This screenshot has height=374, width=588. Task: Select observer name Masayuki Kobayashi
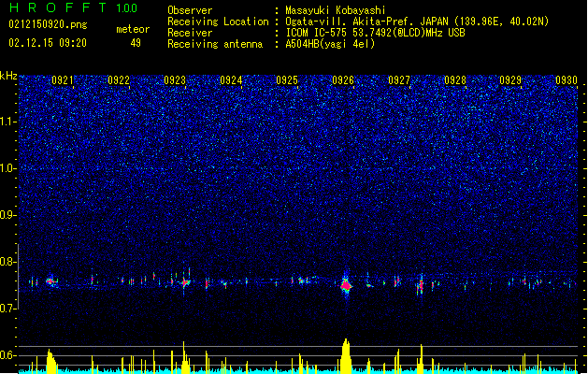click(x=336, y=10)
